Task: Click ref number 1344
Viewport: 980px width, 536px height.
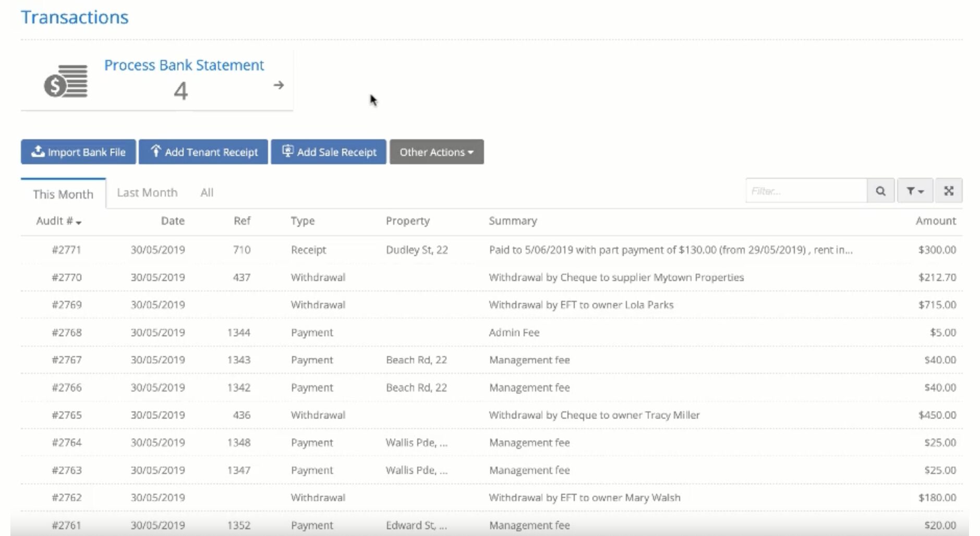Action: coord(239,333)
